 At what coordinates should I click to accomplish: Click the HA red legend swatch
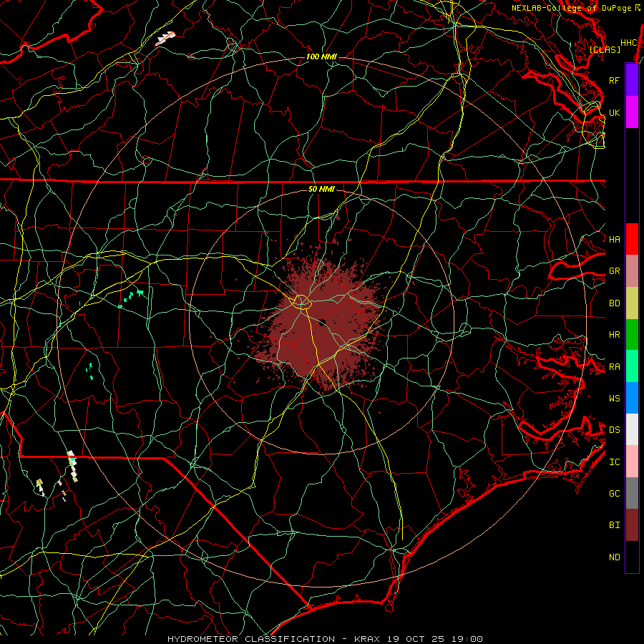[x=632, y=239]
